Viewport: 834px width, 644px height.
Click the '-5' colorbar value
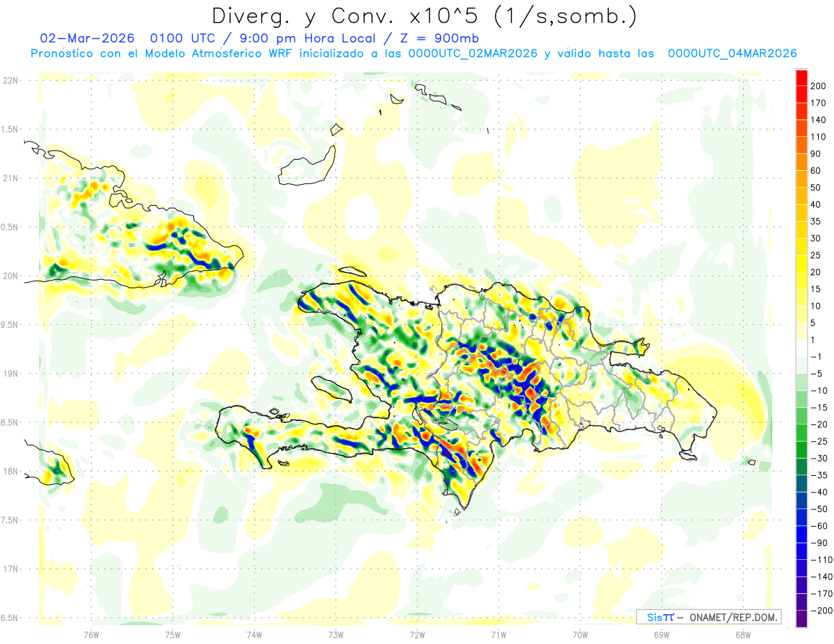pyautogui.click(x=817, y=374)
